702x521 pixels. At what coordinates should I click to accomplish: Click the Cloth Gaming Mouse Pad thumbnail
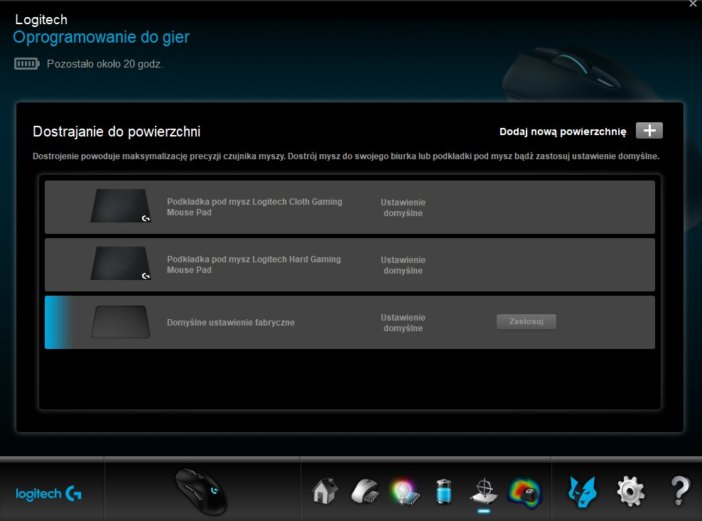(121, 207)
